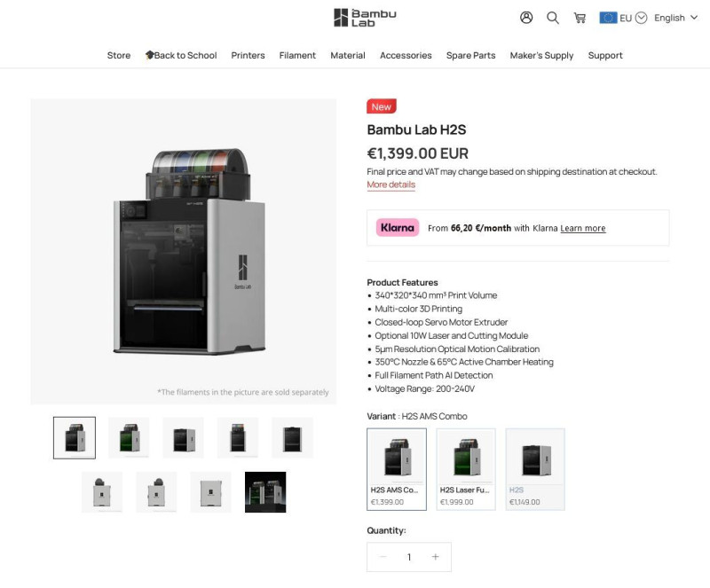Open the English language dropdown
The width and height of the screenshot is (710, 588).
tap(675, 18)
